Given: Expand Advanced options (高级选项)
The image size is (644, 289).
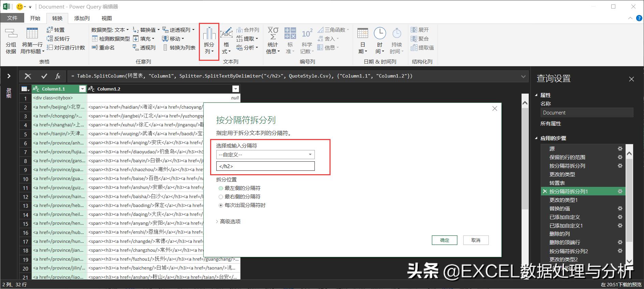Looking at the screenshot, I should (228, 221).
